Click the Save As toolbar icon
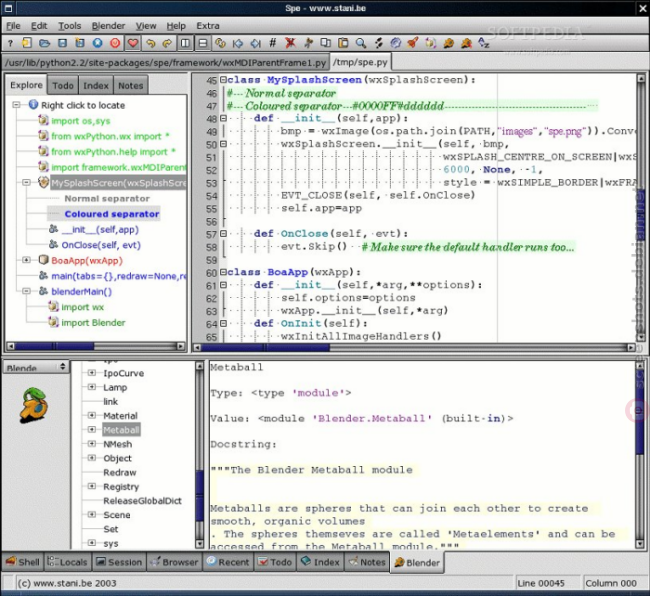 (80, 43)
